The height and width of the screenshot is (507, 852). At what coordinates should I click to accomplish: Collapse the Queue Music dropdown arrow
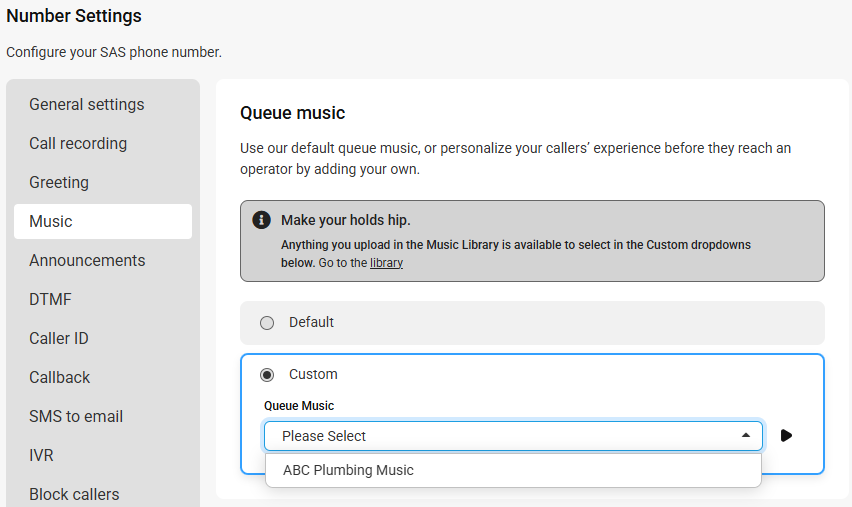click(746, 435)
